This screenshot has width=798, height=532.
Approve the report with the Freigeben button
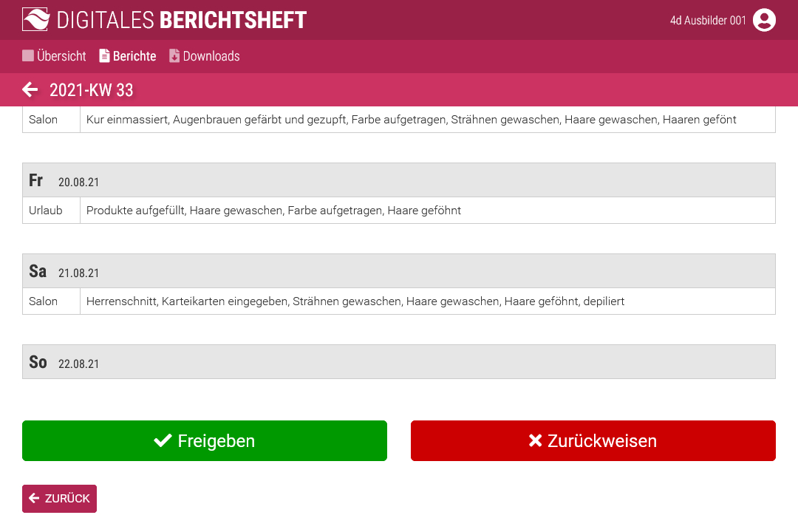205,441
